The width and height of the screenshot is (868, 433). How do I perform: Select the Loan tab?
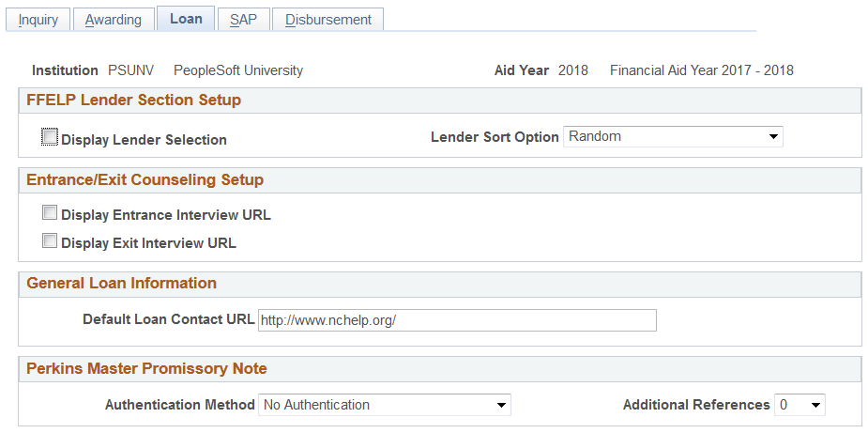pos(186,19)
